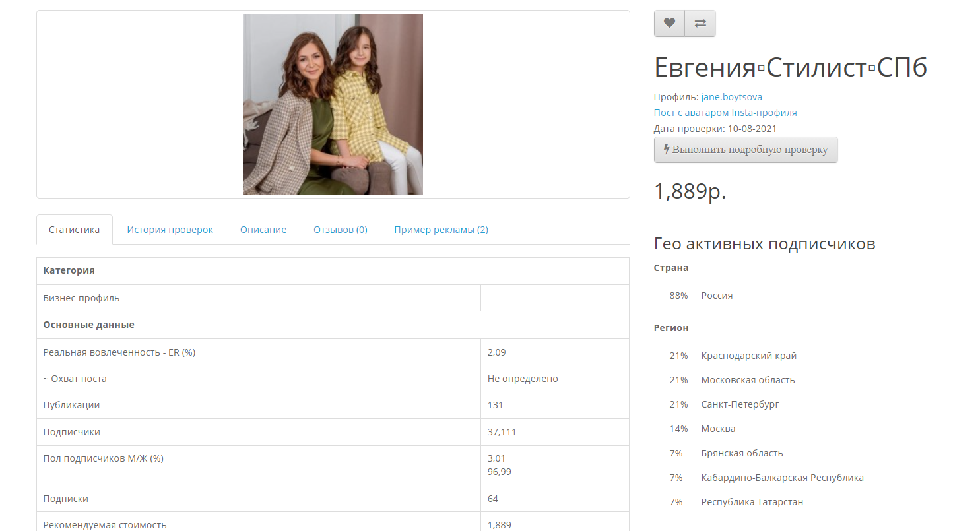Click 'Выполнить подробную проверку' button
This screenshot has width=980, height=531.
click(746, 150)
